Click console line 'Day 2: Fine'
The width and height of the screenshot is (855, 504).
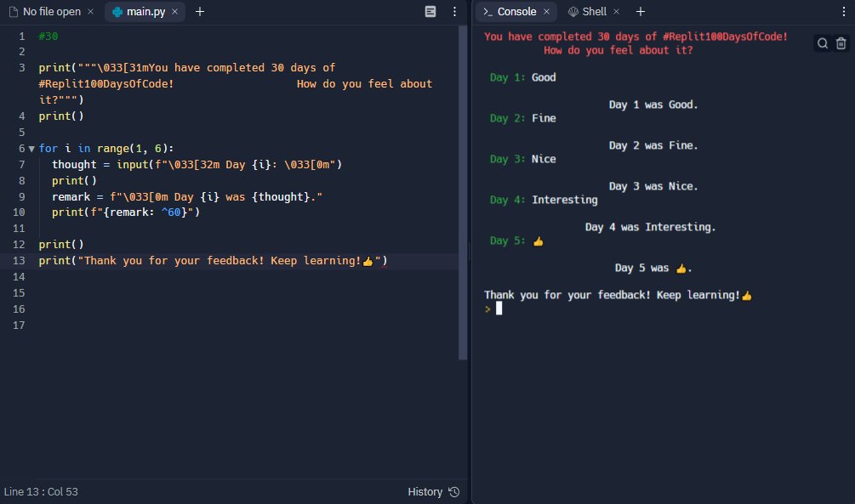[522, 117]
